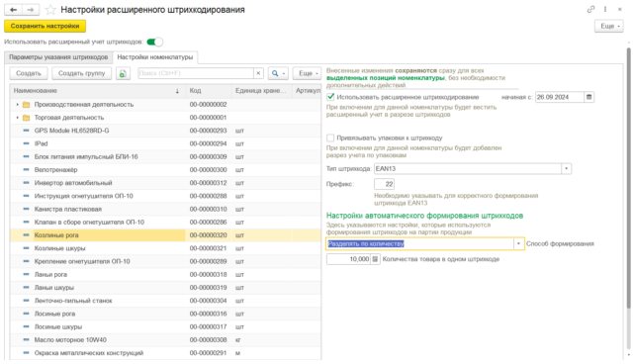The width and height of the screenshot is (633, 364).
Task: Go forward with the right arrow button
Action: pos(31,10)
